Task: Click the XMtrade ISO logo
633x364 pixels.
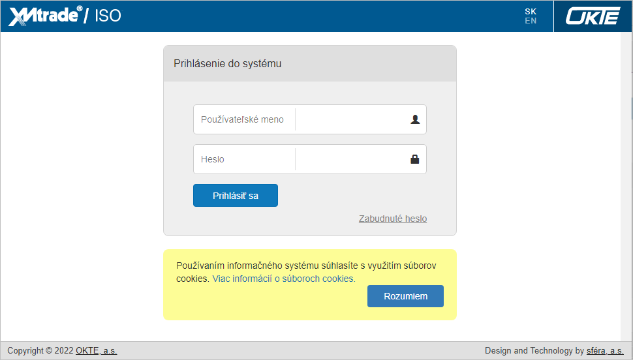Action: tap(65, 16)
